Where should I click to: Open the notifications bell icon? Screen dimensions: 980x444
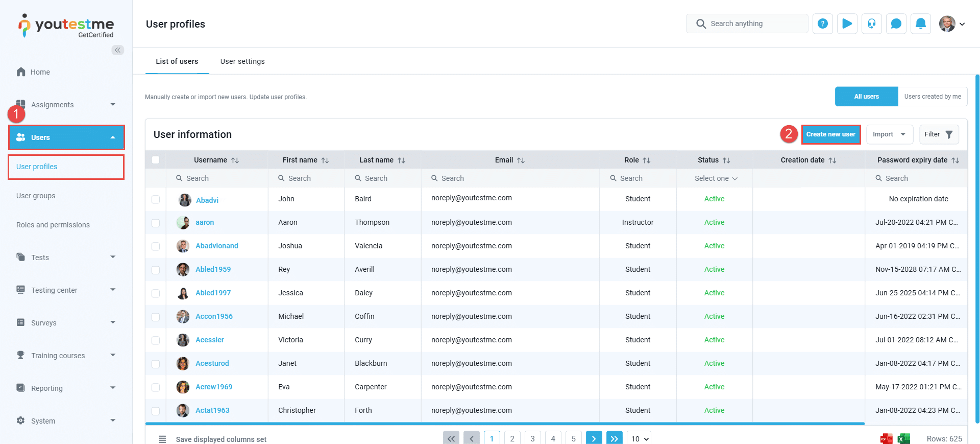pos(921,24)
